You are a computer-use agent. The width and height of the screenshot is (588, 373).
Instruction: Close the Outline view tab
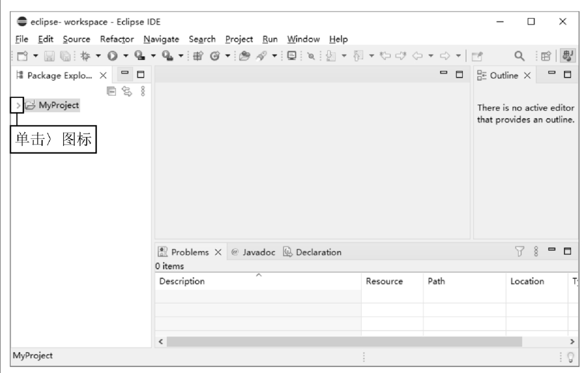click(x=527, y=75)
